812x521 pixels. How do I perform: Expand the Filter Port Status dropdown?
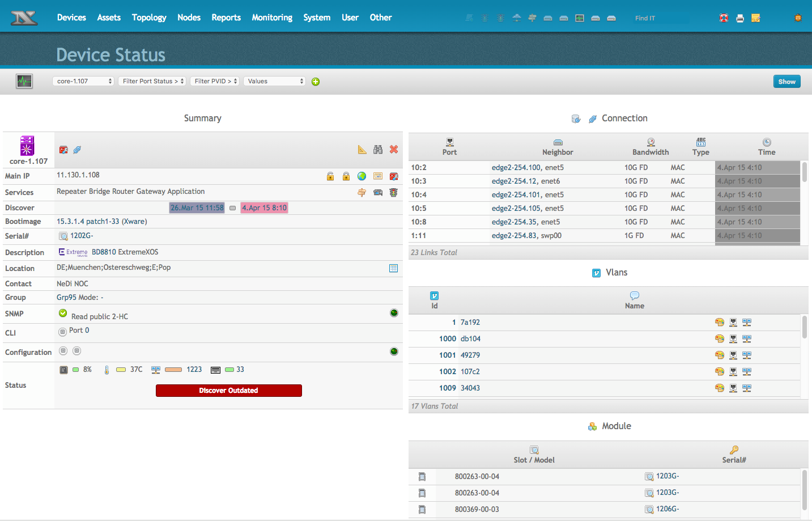[x=152, y=81]
